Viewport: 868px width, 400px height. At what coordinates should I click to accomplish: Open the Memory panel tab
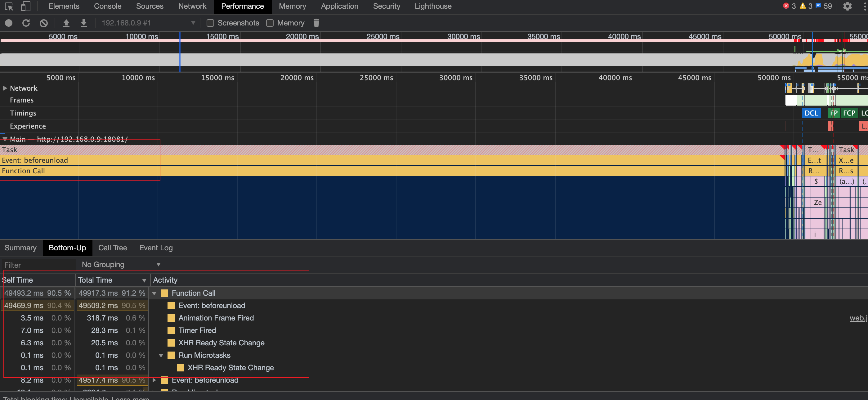(x=293, y=6)
